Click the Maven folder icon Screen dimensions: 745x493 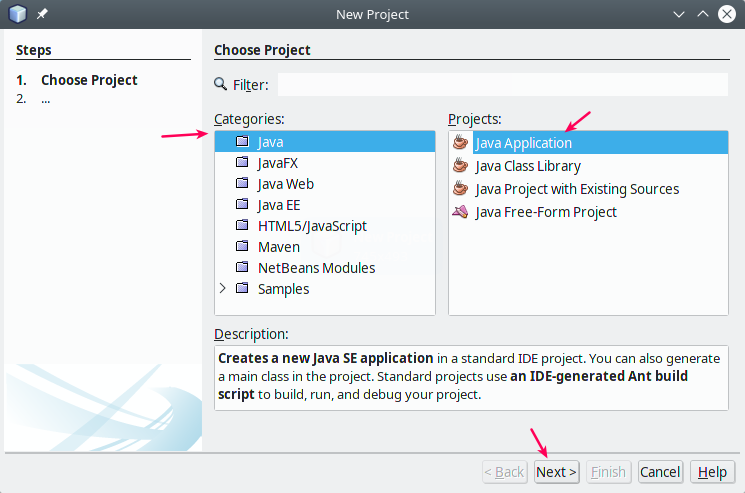coord(242,246)
